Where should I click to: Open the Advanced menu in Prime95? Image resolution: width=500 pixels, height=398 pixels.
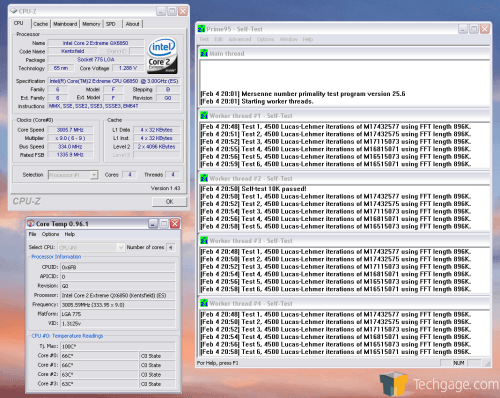pyautogui.click(x=240, y=39)
